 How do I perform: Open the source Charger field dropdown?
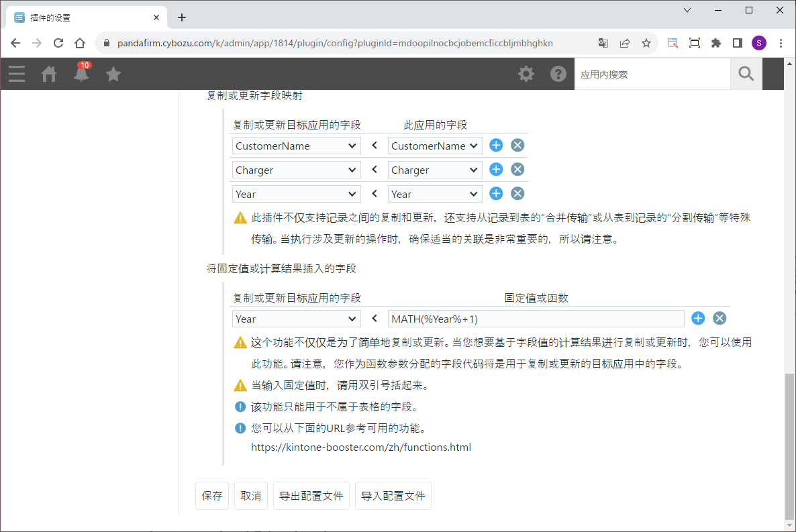435,170
